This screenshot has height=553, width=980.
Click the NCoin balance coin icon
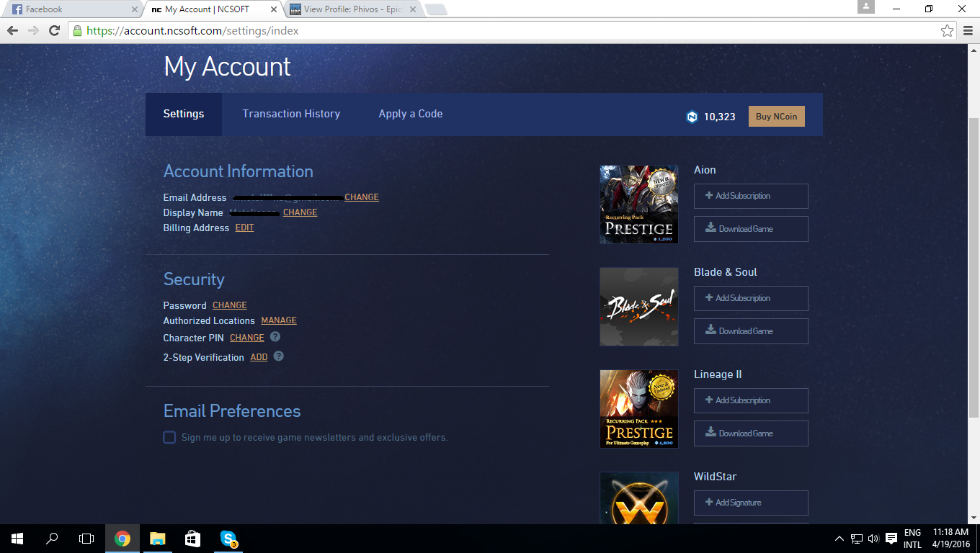[x=692, y=117]
